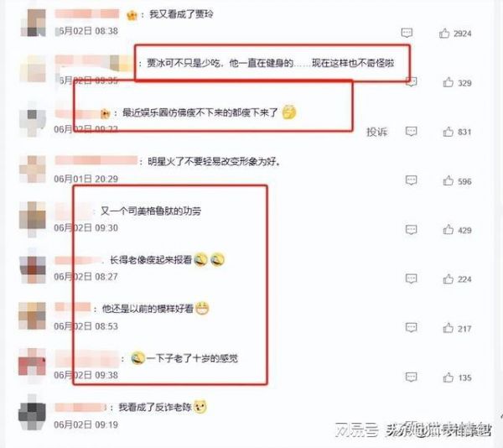The width and height of the screenshot is (503, 448).
Task: Like the comment posted 06月01日 20:29
Action: coord(449,180)
